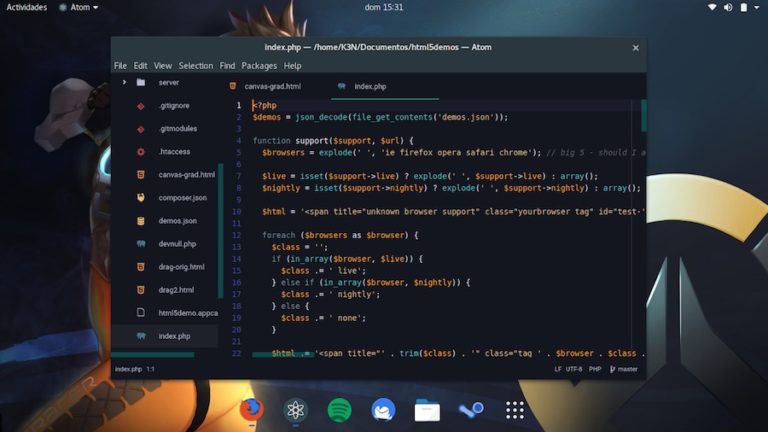The image size is (768, 432).
Task: Click Actividades in the top bar
Action: [x=26, y=7]
